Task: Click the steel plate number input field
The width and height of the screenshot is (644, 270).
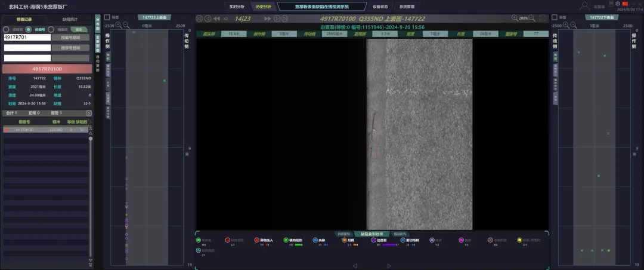Action: pyautogui.click(x=27, y=37)
